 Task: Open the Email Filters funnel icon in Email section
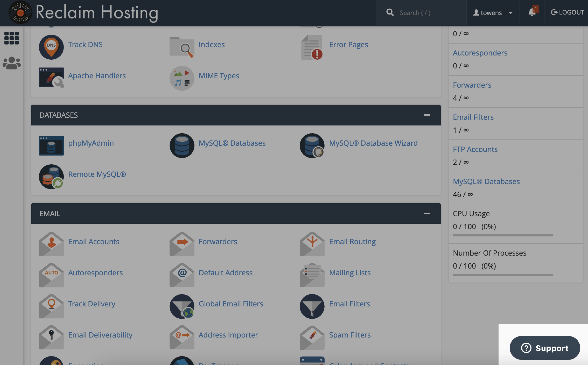coord(312,306)
